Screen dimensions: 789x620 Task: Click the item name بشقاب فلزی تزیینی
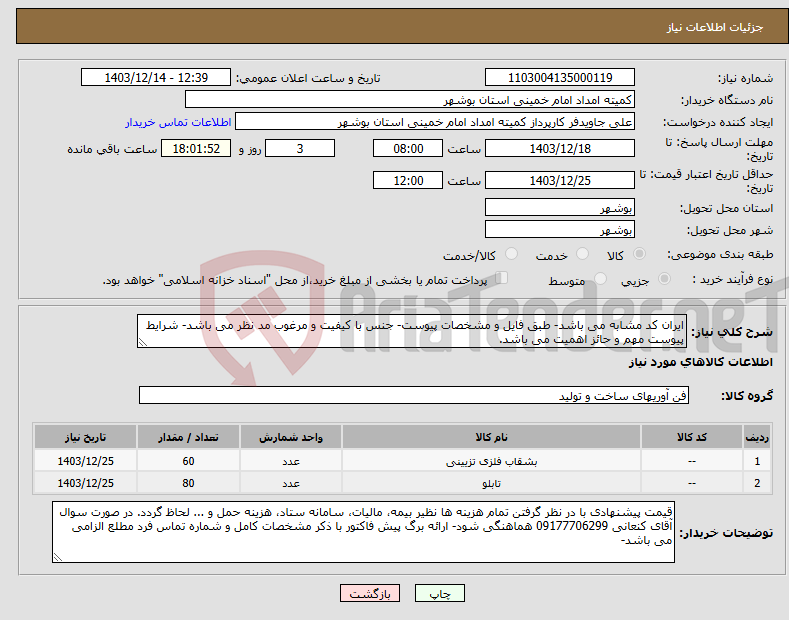pos(491,461)
